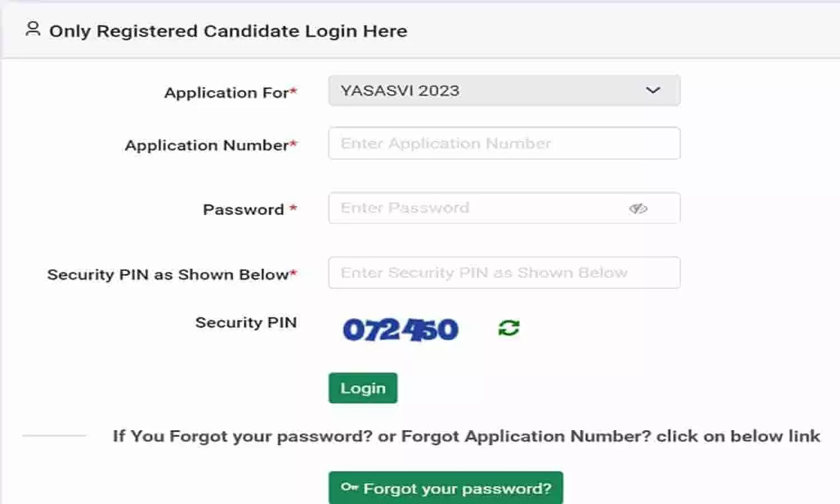Click the Security PIN as Shown Below label
The width and height of the screenshot is (840, 504).
[167, 274]
